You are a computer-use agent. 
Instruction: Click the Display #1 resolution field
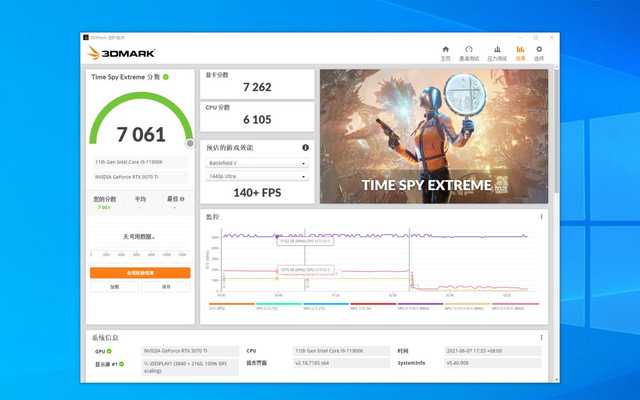tap(190, 367)
